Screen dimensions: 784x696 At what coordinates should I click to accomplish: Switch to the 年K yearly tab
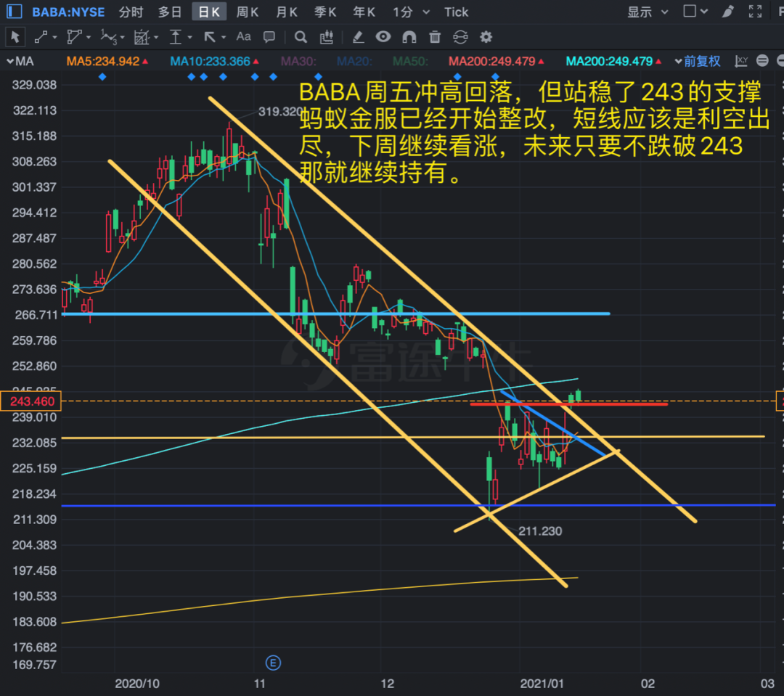coord(364,12)
